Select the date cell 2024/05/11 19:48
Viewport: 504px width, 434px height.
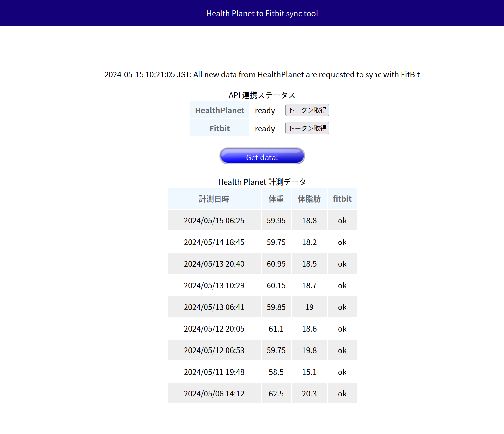(214, 372)
